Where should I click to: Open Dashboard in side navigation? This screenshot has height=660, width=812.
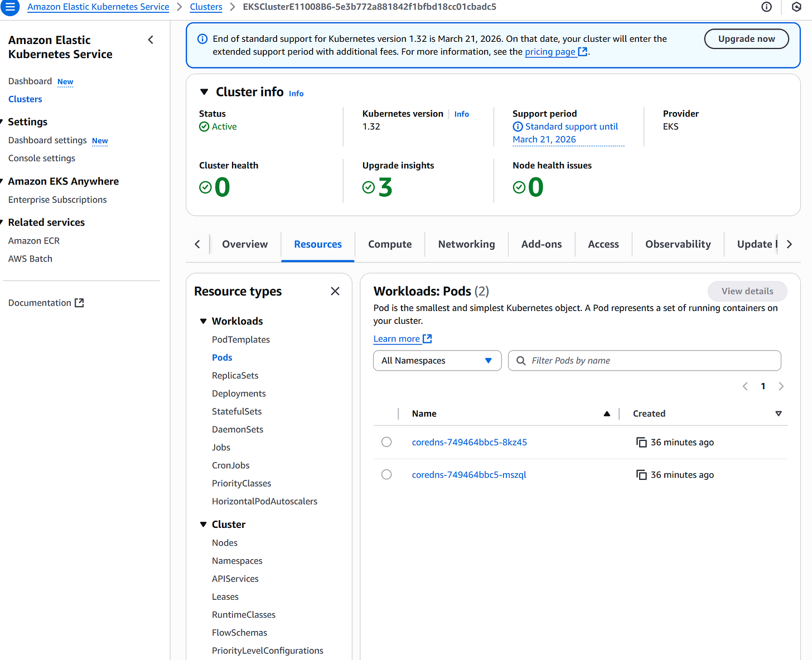click(x=30, y=81)
